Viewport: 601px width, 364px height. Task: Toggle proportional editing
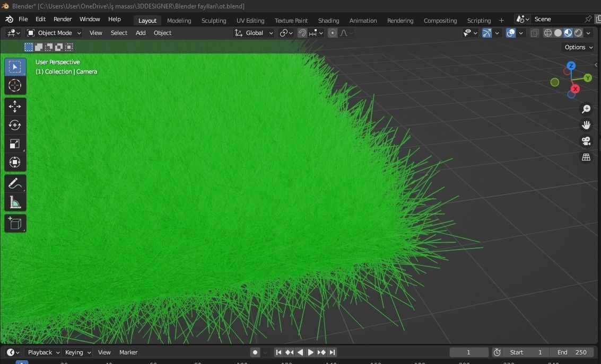(332, 33)
